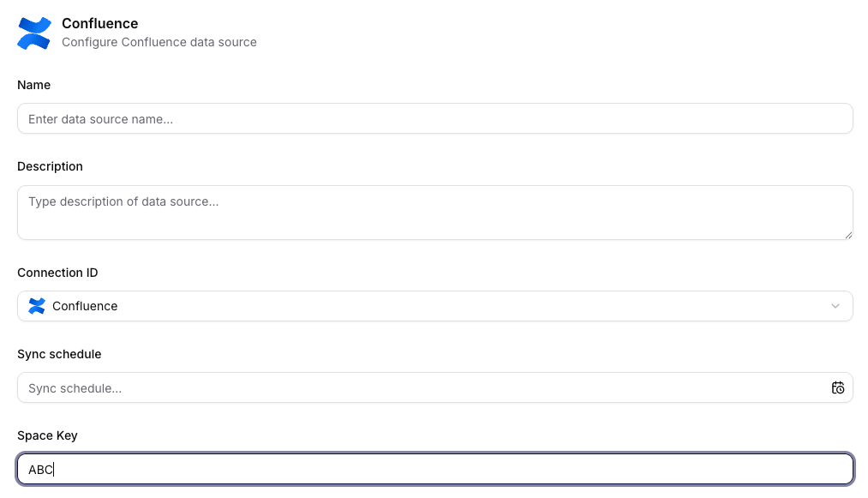Focus the Name input field

click(x=434, y=118)
